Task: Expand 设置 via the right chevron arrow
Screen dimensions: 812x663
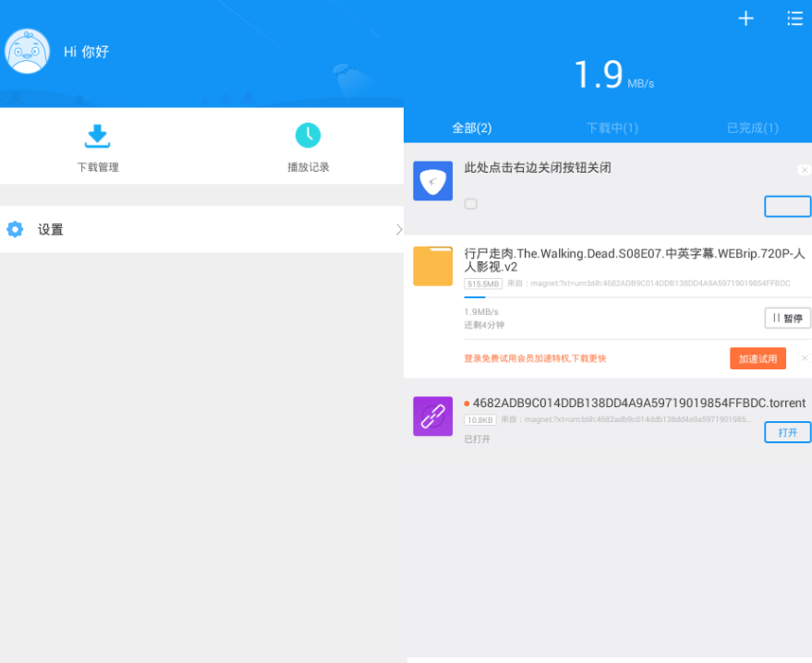Action: tap(398, 230)
